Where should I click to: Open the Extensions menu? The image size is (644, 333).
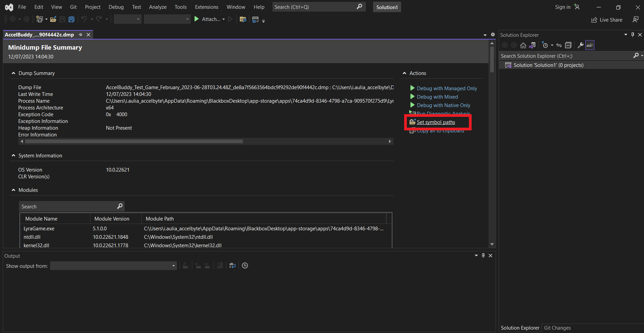tap(206, 7)
